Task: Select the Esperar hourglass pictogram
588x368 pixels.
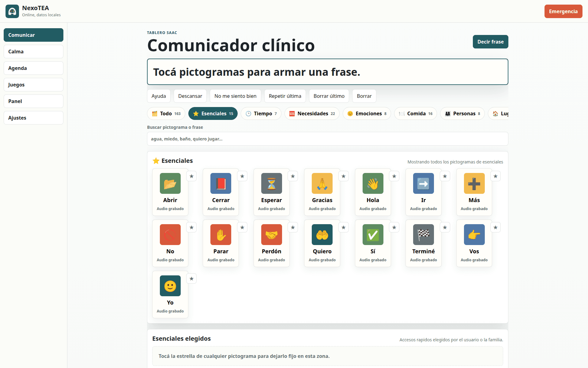Action: [272, 192]
